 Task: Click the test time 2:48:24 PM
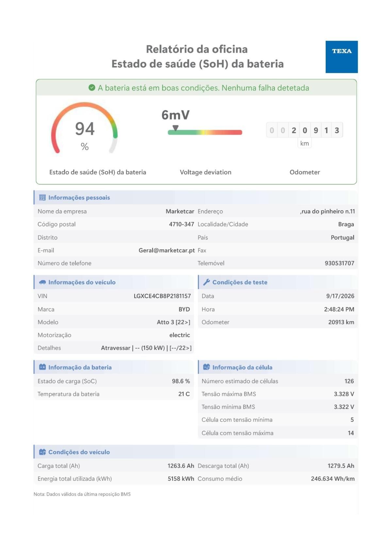point(339,309)
